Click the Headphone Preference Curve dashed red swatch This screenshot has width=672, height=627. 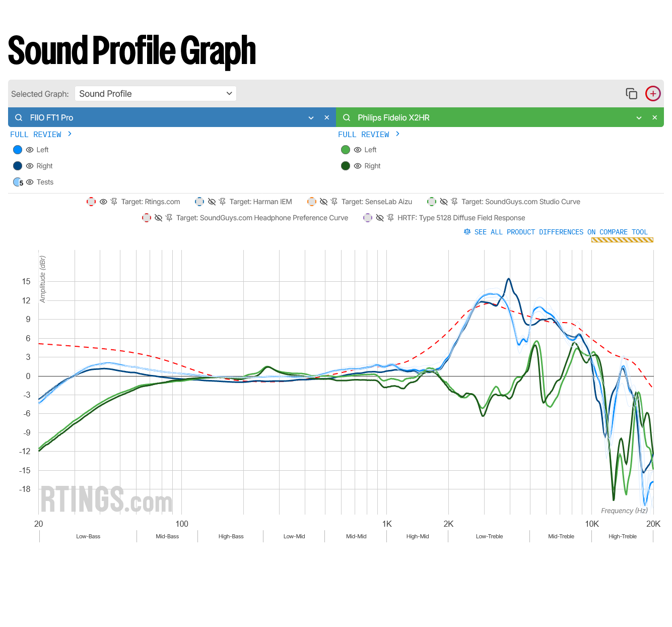[x=146, y=218]
